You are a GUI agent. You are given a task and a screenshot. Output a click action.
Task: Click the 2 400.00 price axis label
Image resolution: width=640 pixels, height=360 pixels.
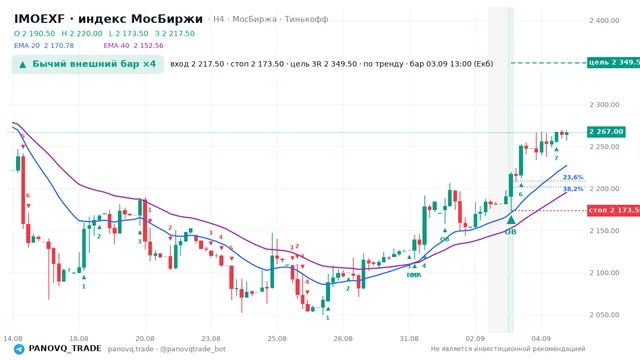click(604, 20)
